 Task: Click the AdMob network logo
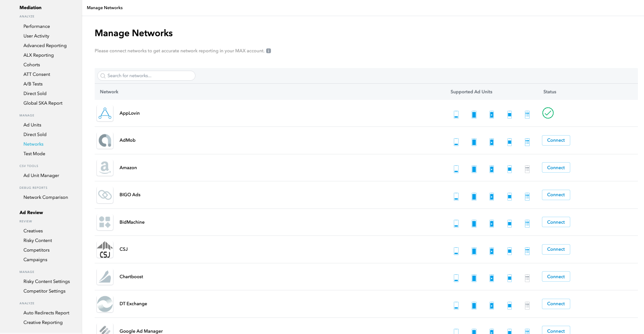105,140
